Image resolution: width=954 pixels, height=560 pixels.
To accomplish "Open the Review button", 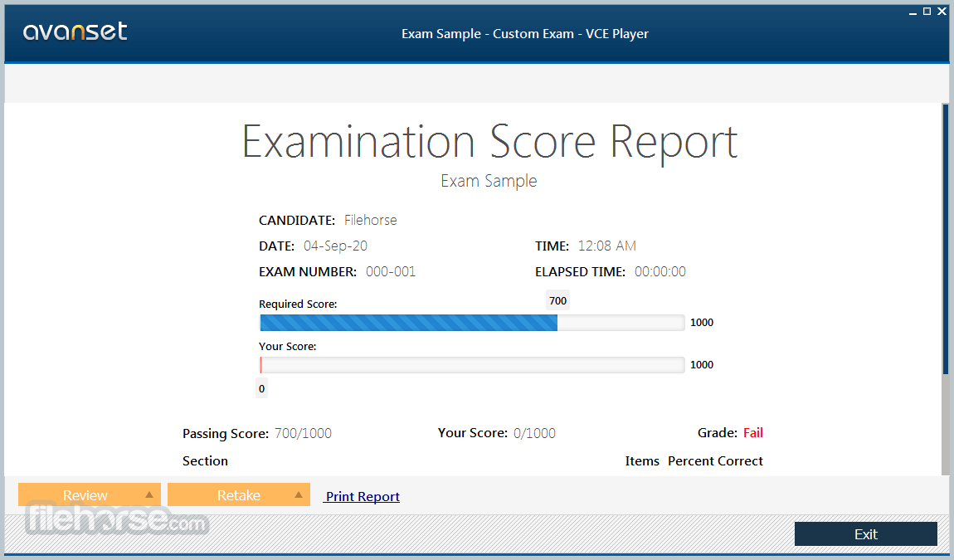I will pyautogui.click(x=90, y=494).
